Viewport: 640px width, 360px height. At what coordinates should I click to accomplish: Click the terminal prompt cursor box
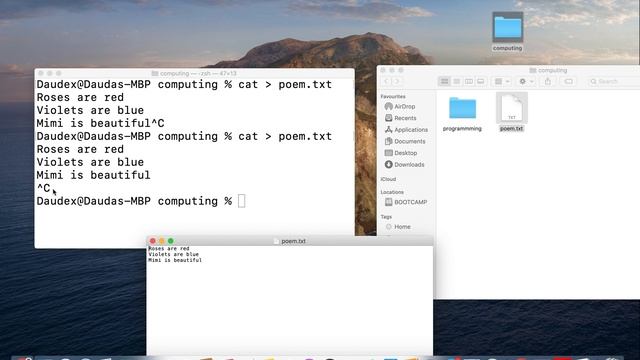241,201
